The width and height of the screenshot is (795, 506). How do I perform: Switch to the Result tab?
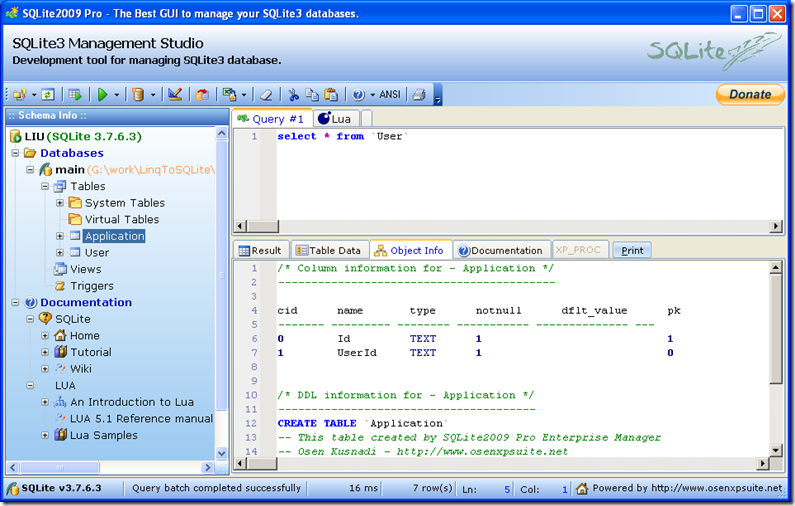coord(260,250)
